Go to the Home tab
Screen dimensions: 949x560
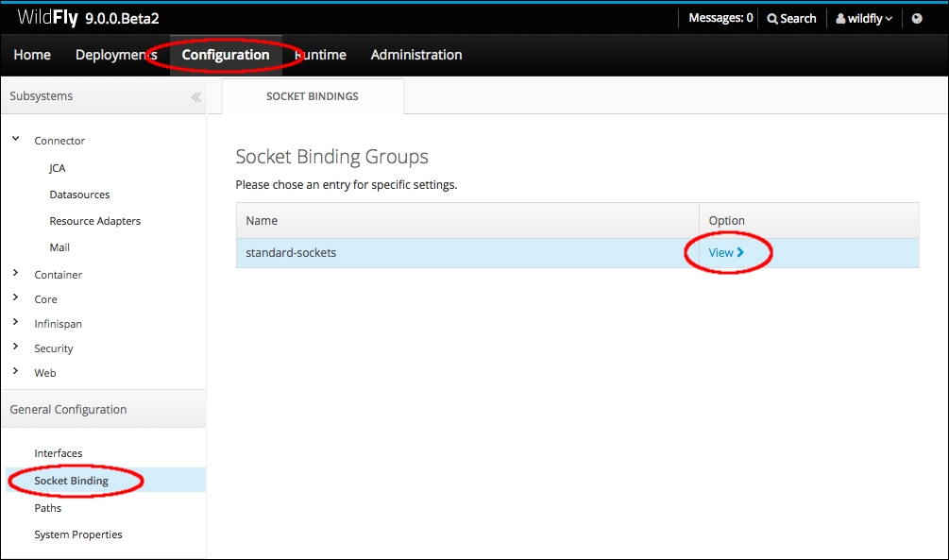pyautogui.click(x=32, y=55)
